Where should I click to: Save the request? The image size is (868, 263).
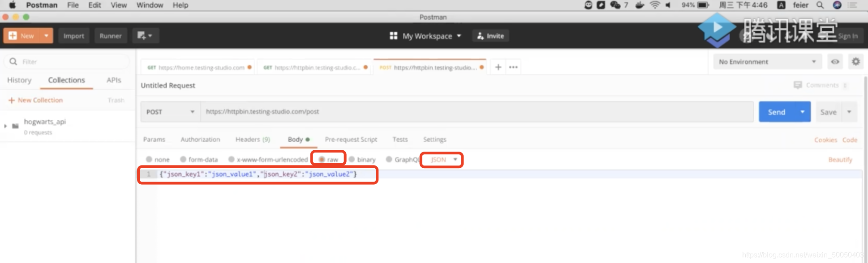point(829,112)
